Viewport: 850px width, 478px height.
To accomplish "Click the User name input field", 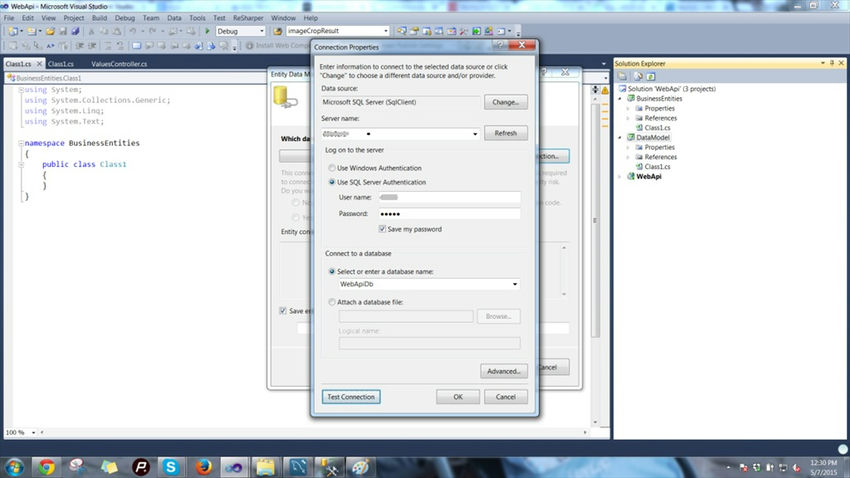I will (449, 197).
